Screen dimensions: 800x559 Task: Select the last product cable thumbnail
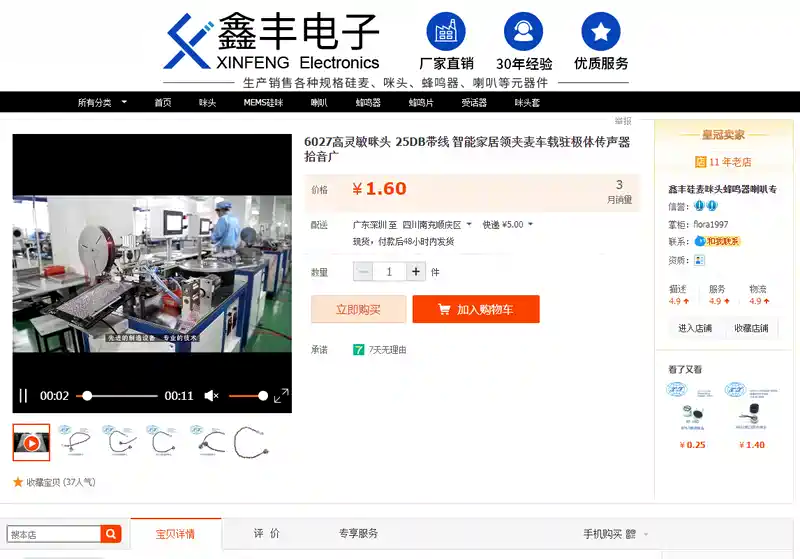[251, 442]
